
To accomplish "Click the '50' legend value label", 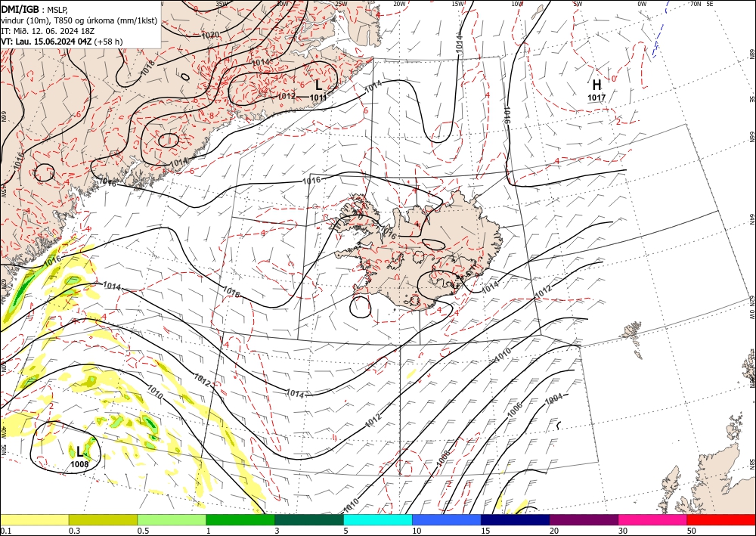I will point(692,531).
